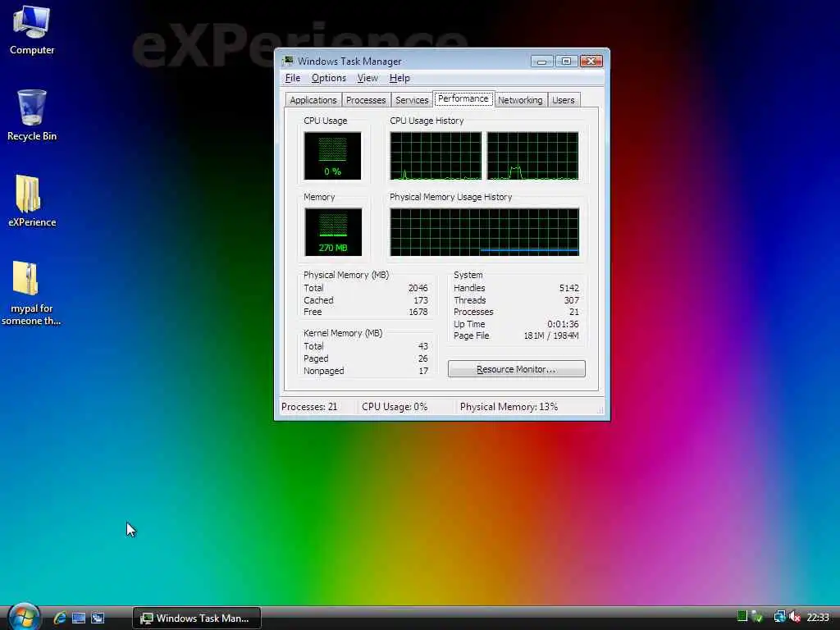Switch to the Applications tab
Viewport: 840px width, 630px height.
(x=313, y=100)
